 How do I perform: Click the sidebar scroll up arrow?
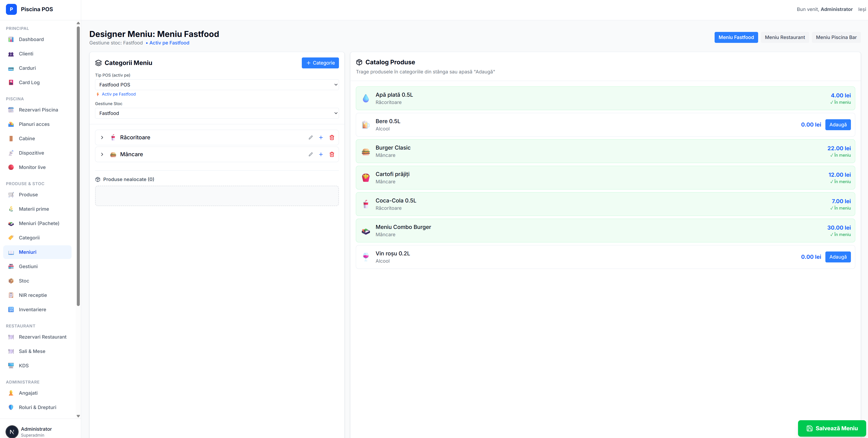coord(78,23)
